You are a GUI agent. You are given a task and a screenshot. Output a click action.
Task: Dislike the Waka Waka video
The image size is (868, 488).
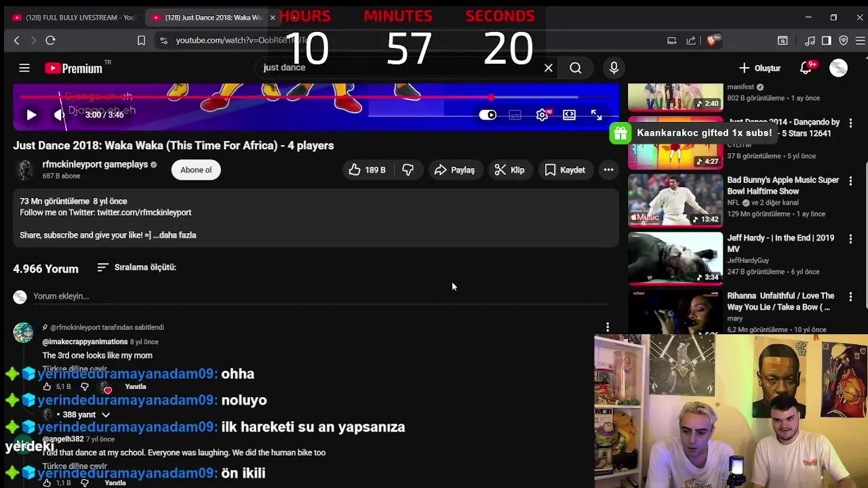(x=408, y=170)
